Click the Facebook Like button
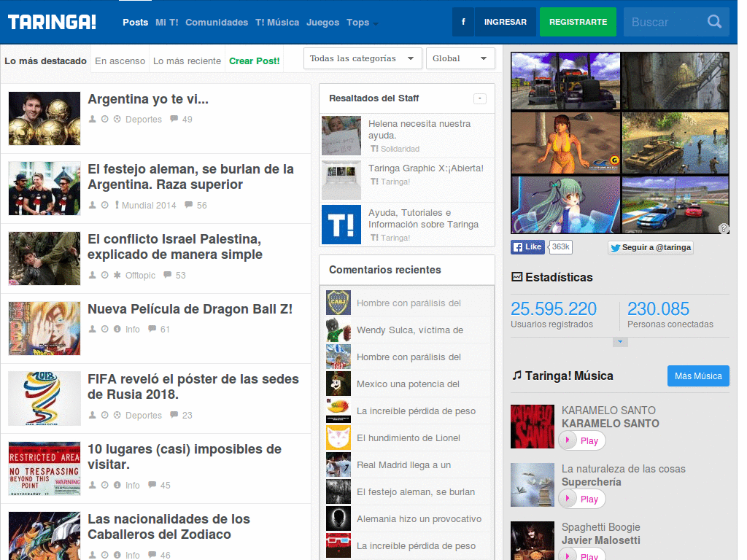This screenshot has width=747, height=560. pyautogui.click(x=528, y=246)
